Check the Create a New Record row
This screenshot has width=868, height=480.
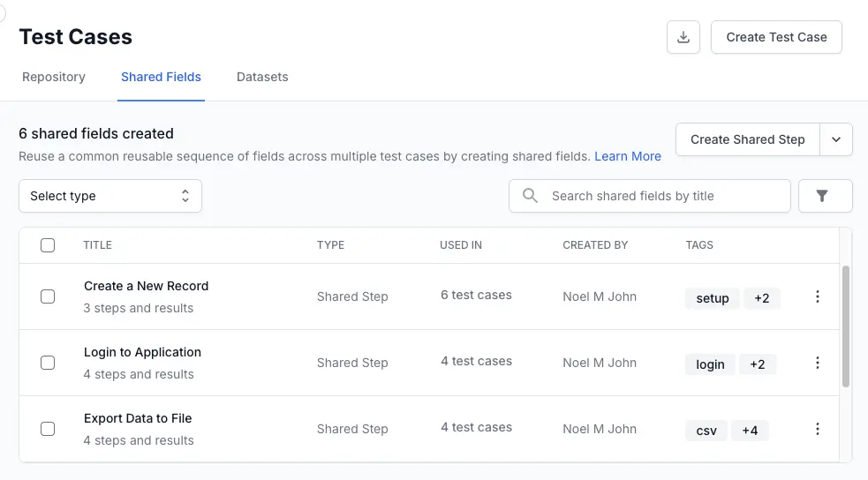click(x=48, y=296)
